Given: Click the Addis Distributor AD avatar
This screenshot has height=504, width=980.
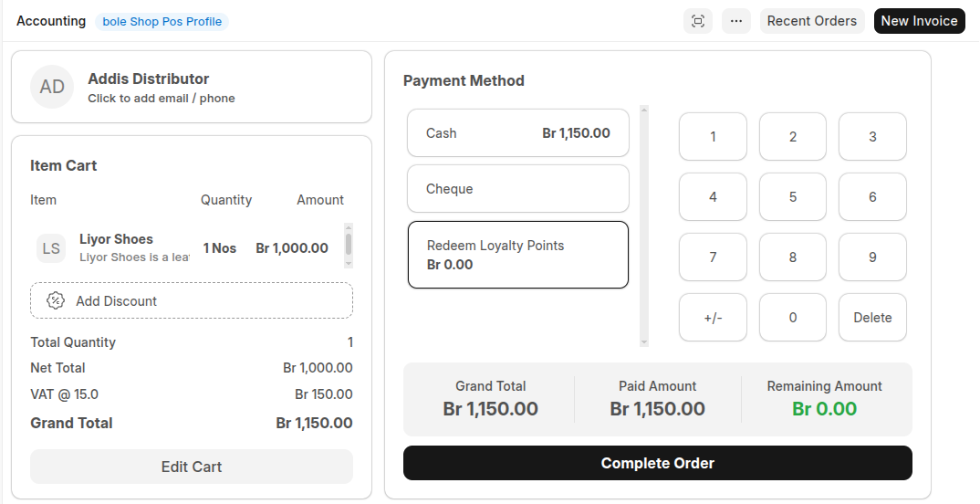Looking at the screenshot, I should [52, 87].
